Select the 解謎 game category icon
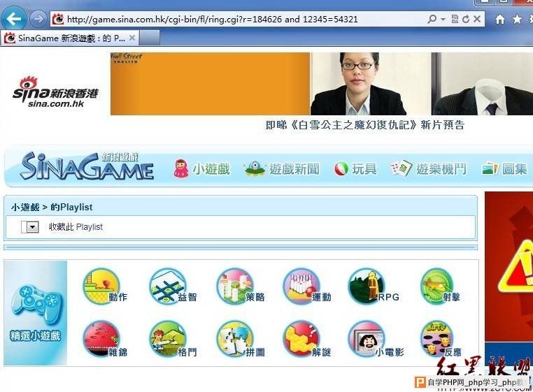Screen dimensions: 533x392 (x=307, y=339)
